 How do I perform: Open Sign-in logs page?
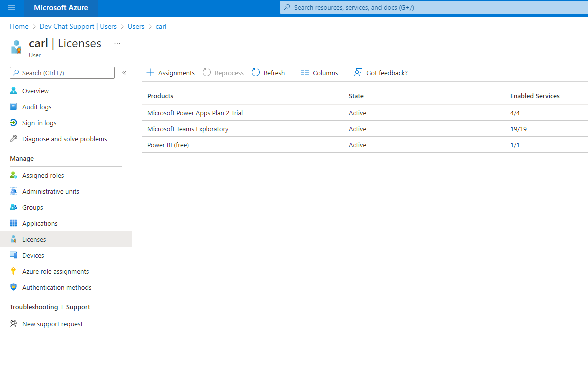tap(39, 123)
